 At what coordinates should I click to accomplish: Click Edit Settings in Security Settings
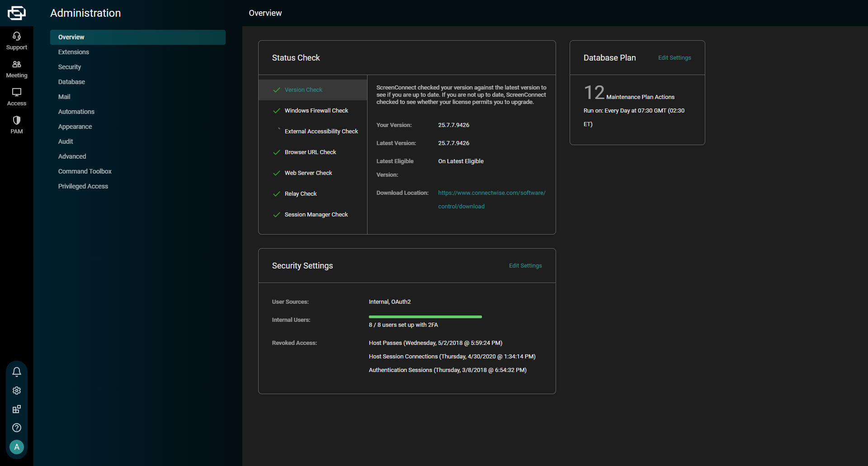(x=525, y=266)
